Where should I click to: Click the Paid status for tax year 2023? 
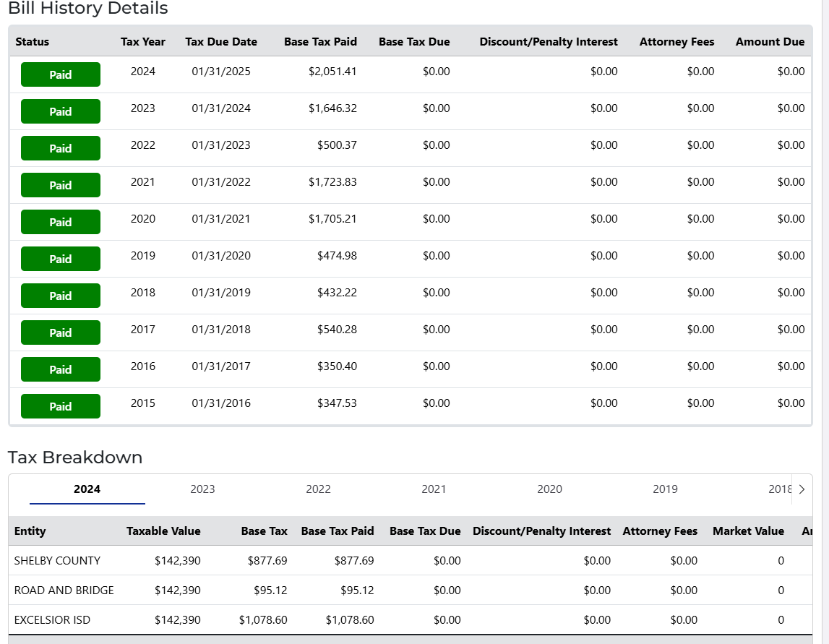61,111
